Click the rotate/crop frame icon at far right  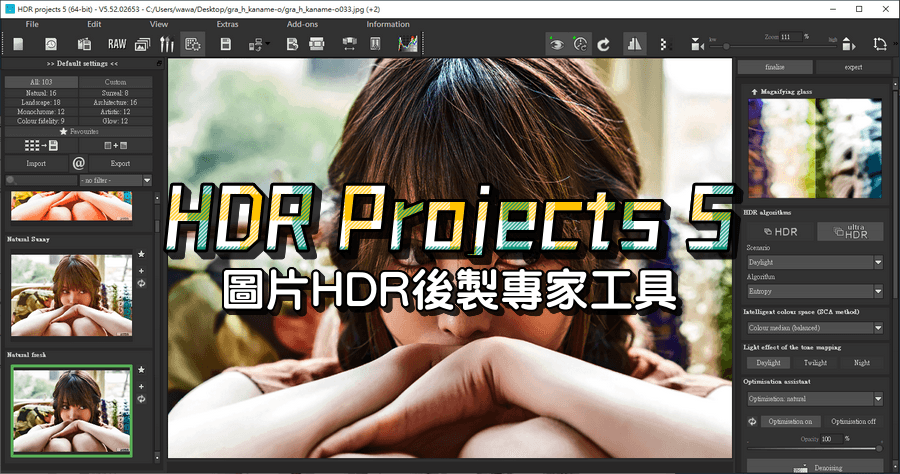pyautogui.click(x=880, y=44)
